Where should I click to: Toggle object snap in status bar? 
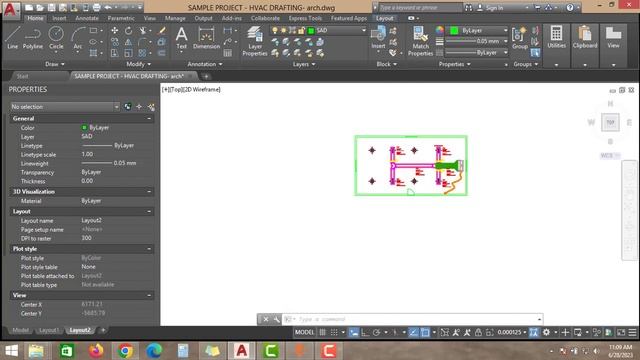[x=425, y=333]
